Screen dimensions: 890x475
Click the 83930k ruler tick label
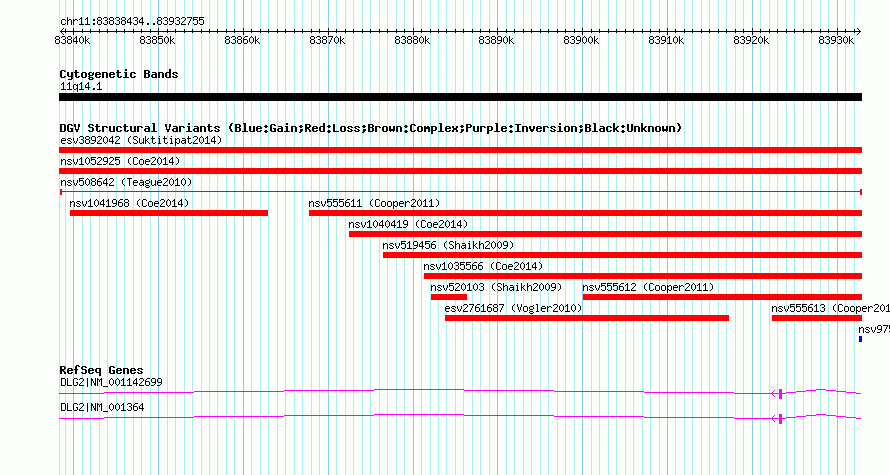836,40
